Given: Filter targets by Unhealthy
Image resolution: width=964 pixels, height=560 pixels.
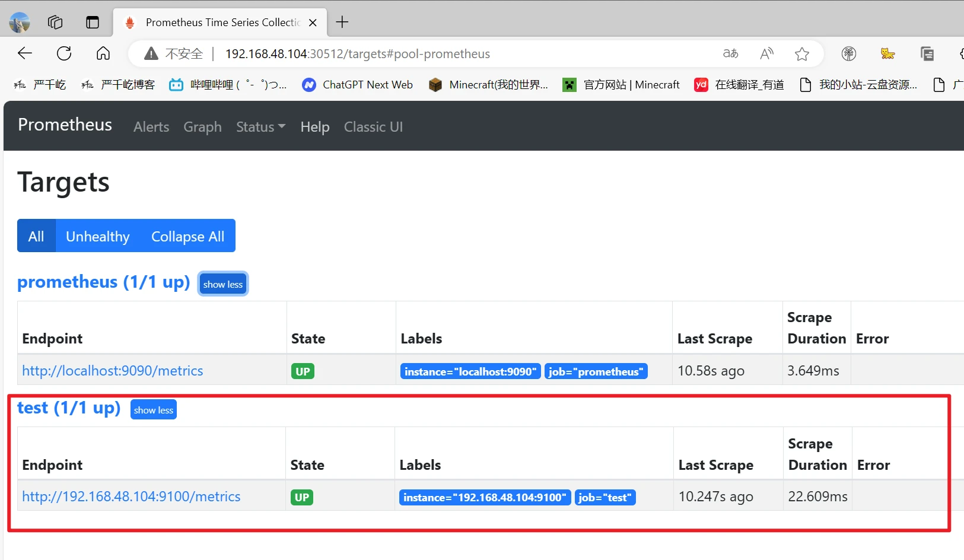Looking at the screenshot, I should tap(98, 236).
